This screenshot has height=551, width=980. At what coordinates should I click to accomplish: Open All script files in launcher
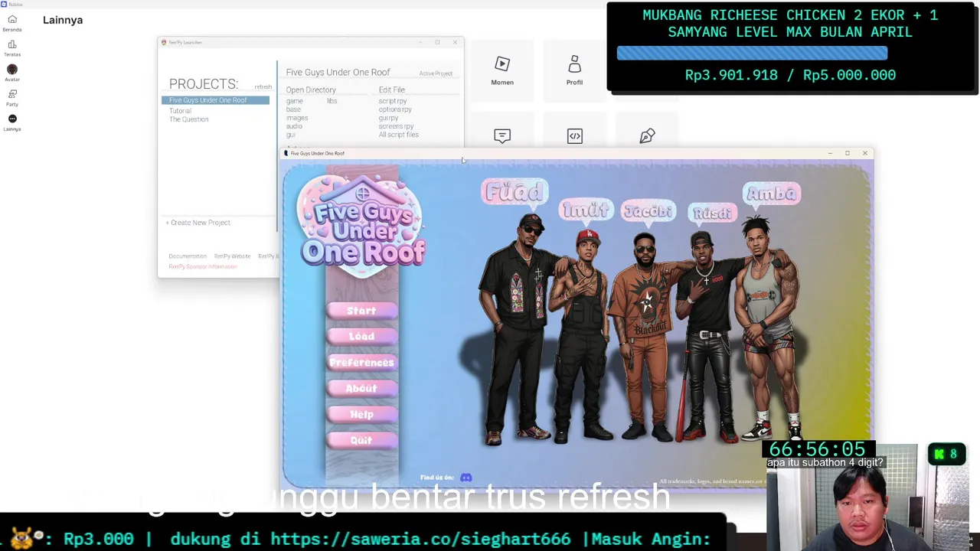[x=398, y=135]
